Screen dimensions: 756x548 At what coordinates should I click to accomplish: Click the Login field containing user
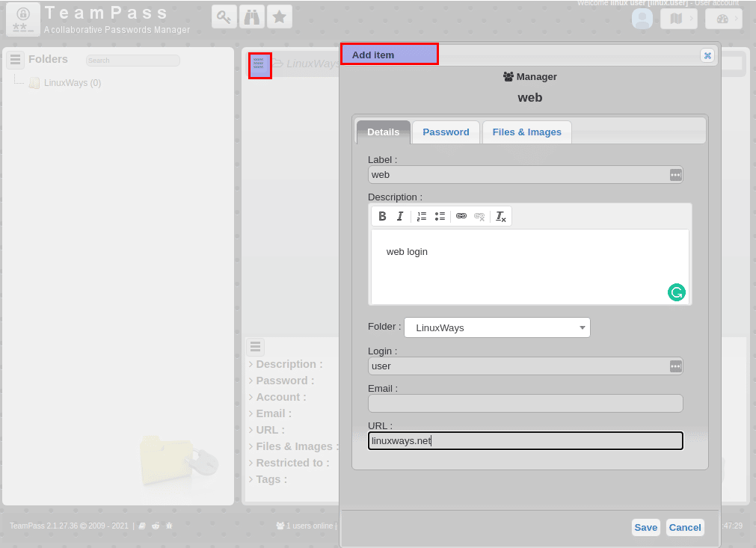(526, 366)
